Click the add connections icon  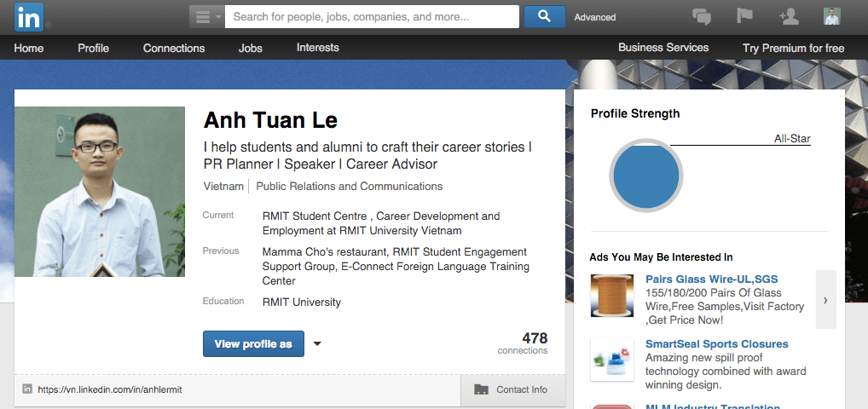click(789, 16)
